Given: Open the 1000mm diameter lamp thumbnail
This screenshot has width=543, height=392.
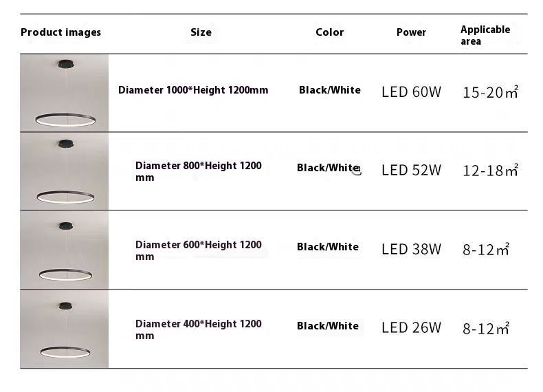Looking at the screenshot, I should 65,93.
